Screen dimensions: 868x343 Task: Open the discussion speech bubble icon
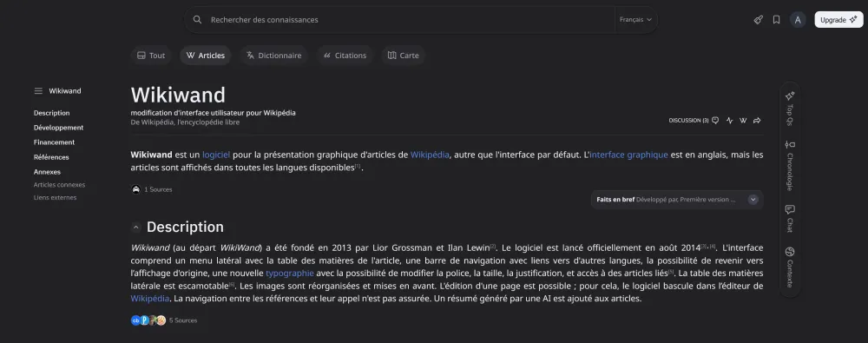[x=715, y=120]
